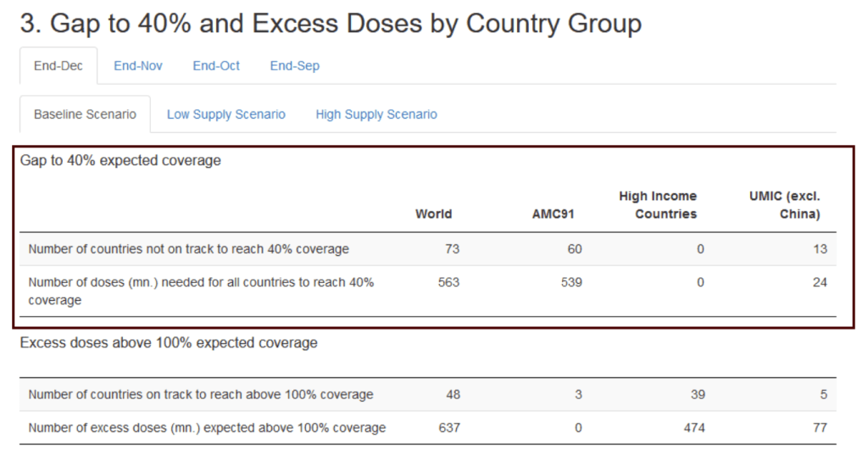Select the Baseline Scenario tab

(85, 114)
